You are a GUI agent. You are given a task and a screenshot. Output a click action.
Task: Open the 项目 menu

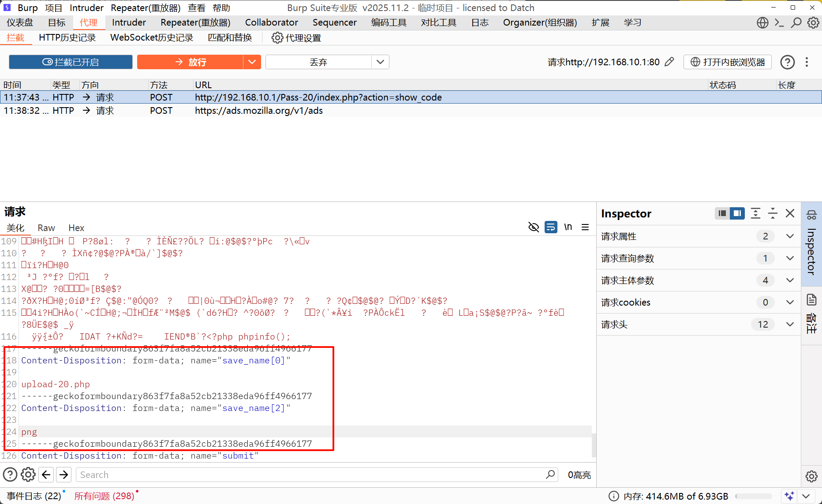pos(54,8)
